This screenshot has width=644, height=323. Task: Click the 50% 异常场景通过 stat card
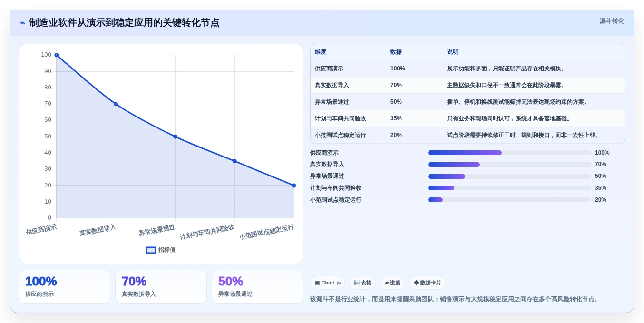(257, 286)
